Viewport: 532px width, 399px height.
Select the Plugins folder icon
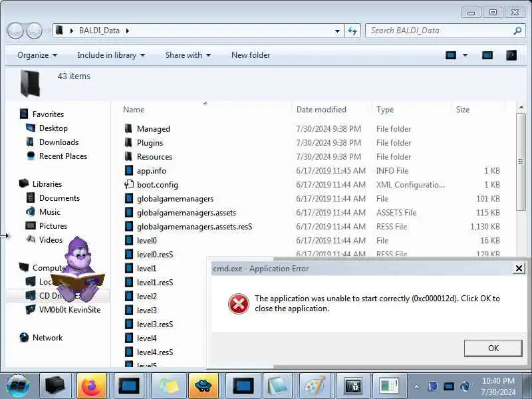128,142
